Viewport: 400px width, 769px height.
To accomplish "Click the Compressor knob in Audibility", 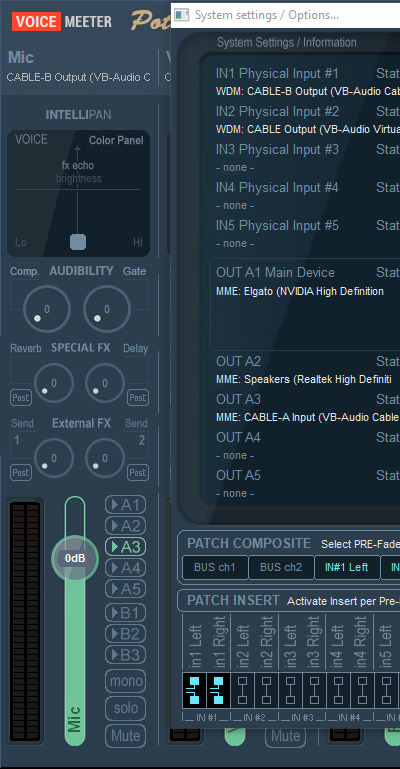I will point(47,309).
